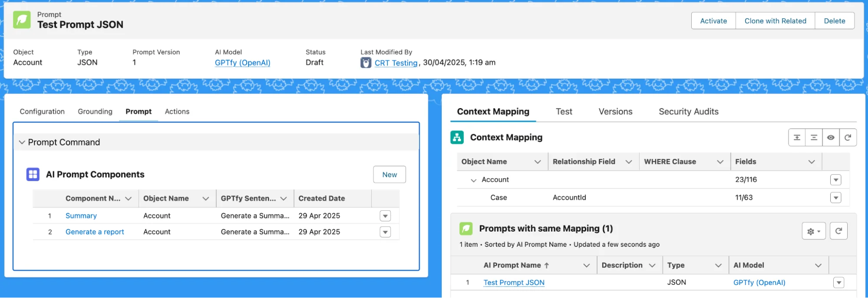This screenshot has width=868, height=298.
Task: Open the WHERE Clause column menu
Action: [720, 162]
